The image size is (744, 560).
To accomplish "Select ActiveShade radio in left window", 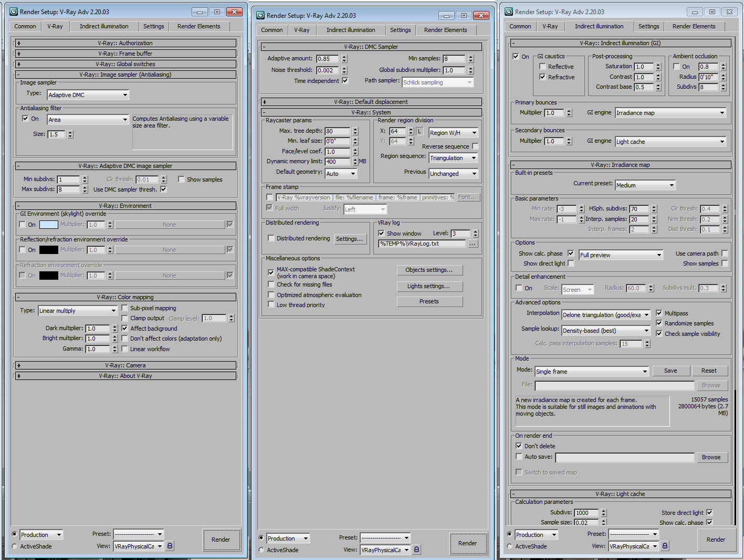I will [x=14, y=546].
